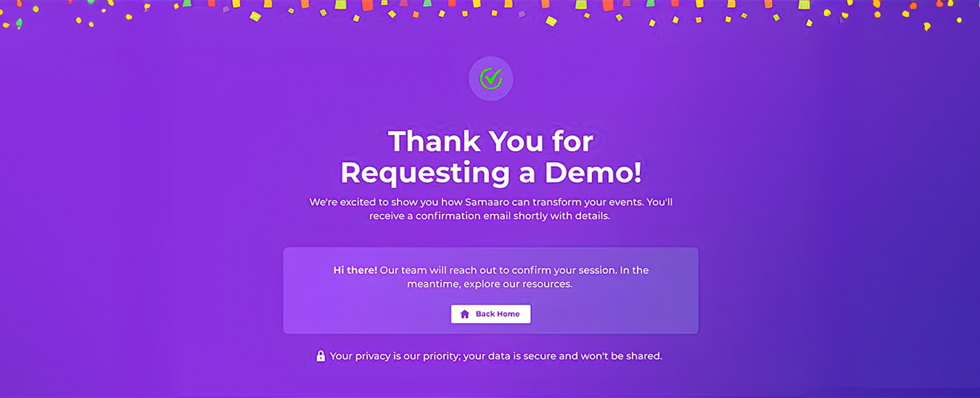Click the house icon inside Back Home
The height and width of the screenshot is (398, 980).
click(x=465, y=314)
